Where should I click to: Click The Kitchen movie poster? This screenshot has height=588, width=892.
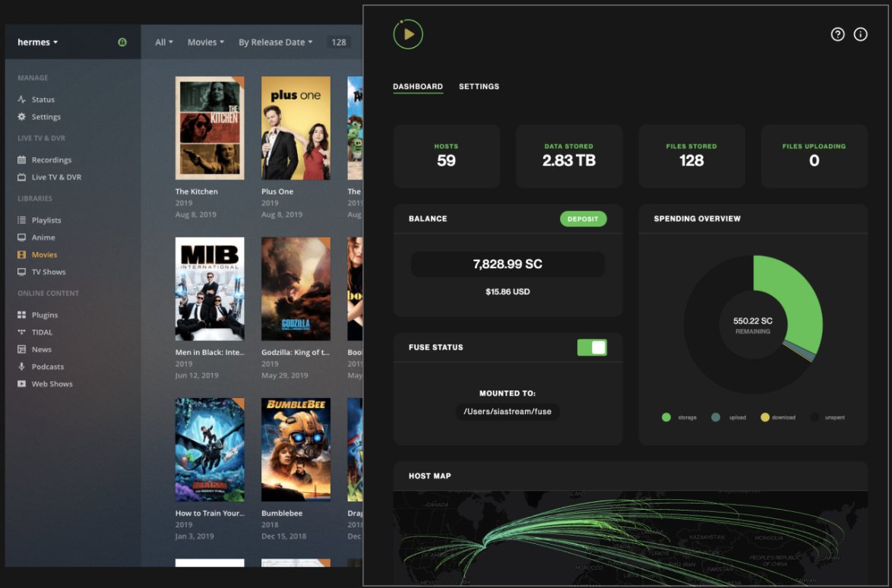coord(210,128)
